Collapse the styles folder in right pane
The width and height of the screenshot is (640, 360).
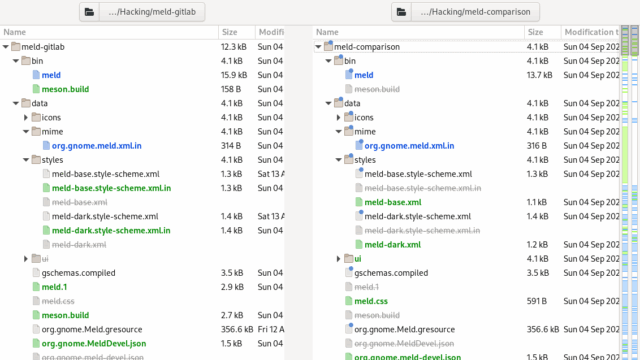coord(338,160)
